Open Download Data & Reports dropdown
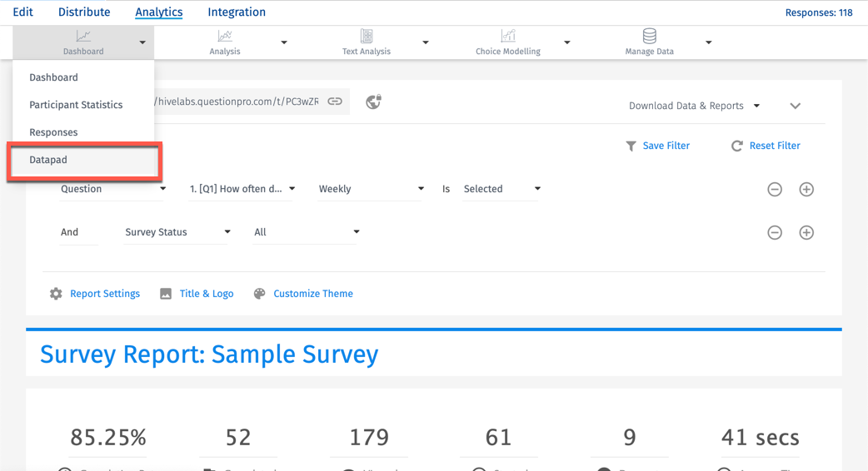The height and width of the screenshot is (471, 868). (x=694, y=106)
